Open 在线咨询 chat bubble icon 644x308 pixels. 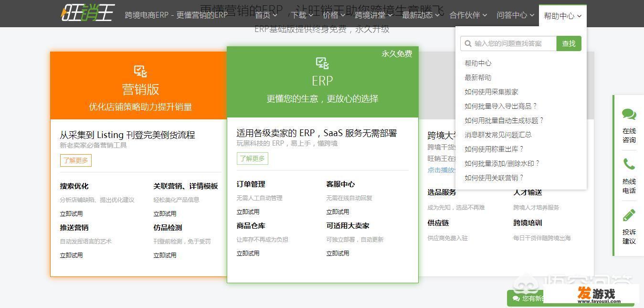click(629, 115)
